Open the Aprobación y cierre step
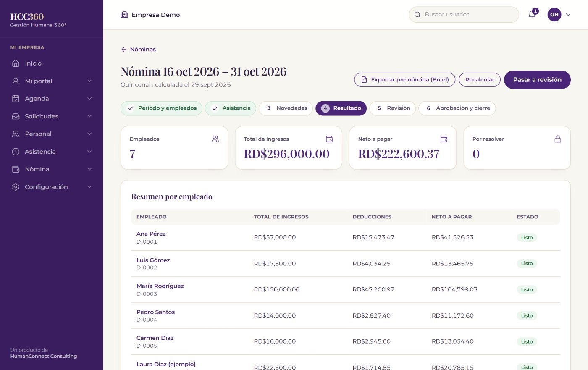 click(x=457, y=108)
